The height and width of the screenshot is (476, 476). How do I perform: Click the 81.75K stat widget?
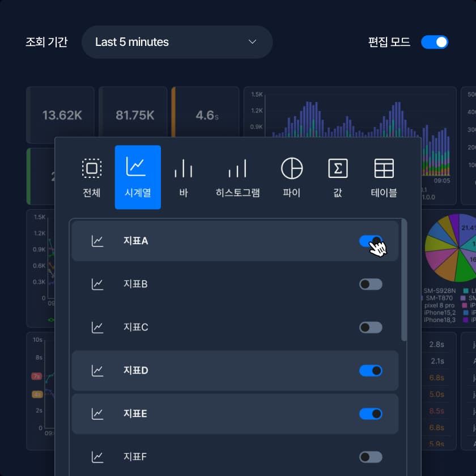pos(134,116)
